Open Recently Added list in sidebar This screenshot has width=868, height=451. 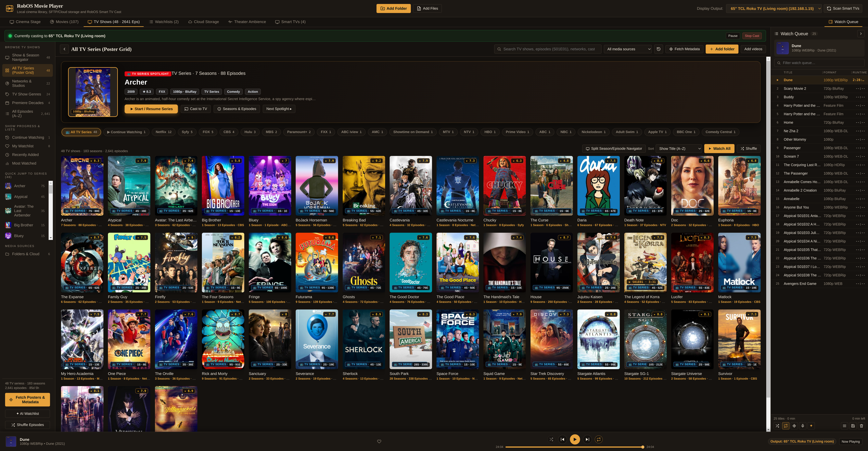tap(28, 155)
